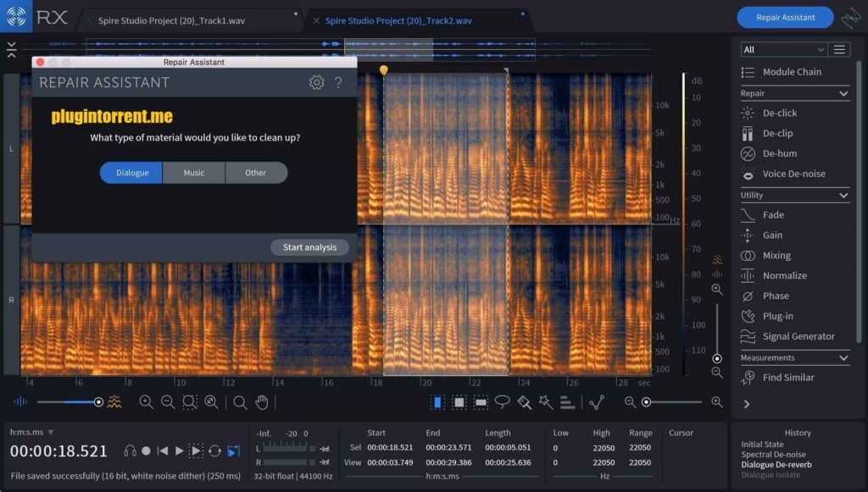Open Repair Assistant help question mark
This screenshot has height=492, width=868.
click(x=337, y=82)
